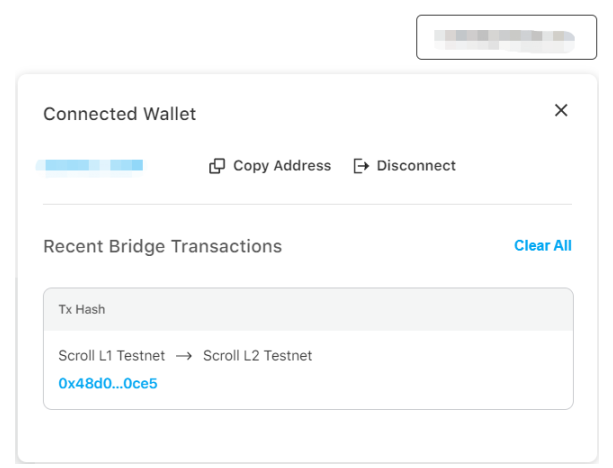Select the Scroll L1 Testnet label
The image size is (613, 468).
coord(111,356)
